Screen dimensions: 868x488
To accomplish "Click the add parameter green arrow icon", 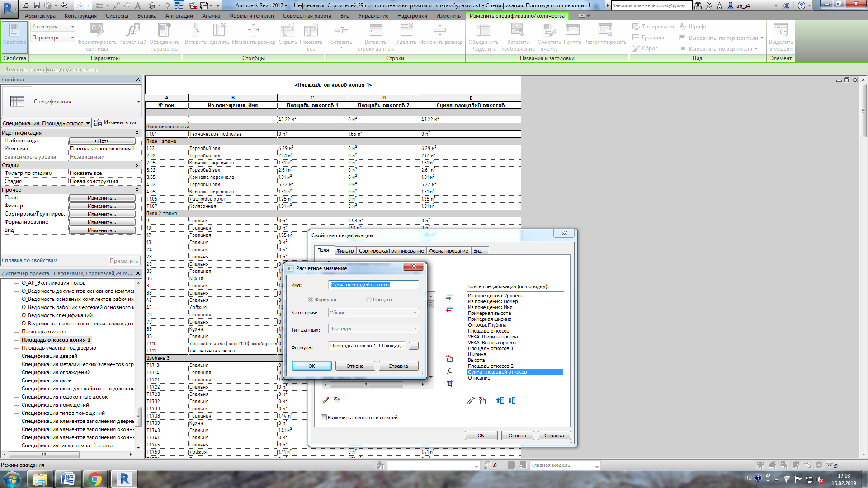I will tap(449, 296).
